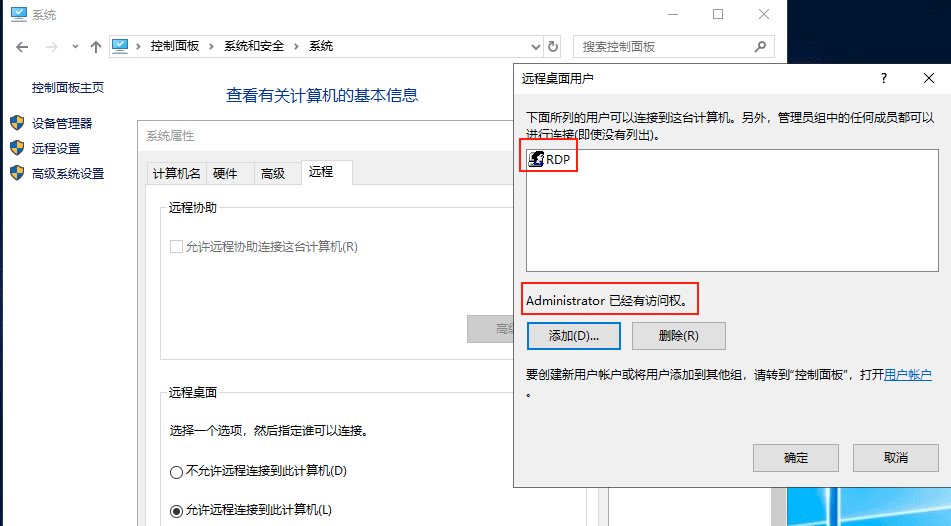
Task: Expand chevron after 控制面板 breadcrumb
Action: 212,47
